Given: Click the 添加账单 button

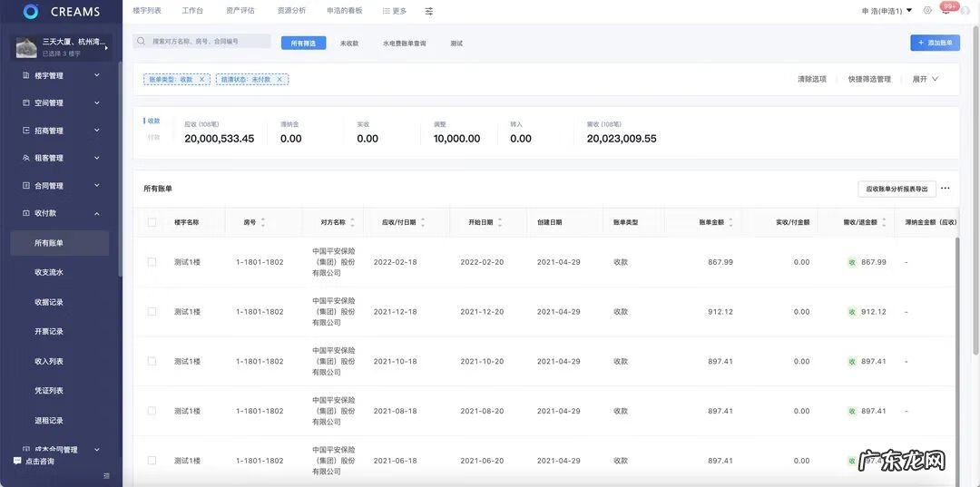Looking at the screenshot, I should (935, 43).
